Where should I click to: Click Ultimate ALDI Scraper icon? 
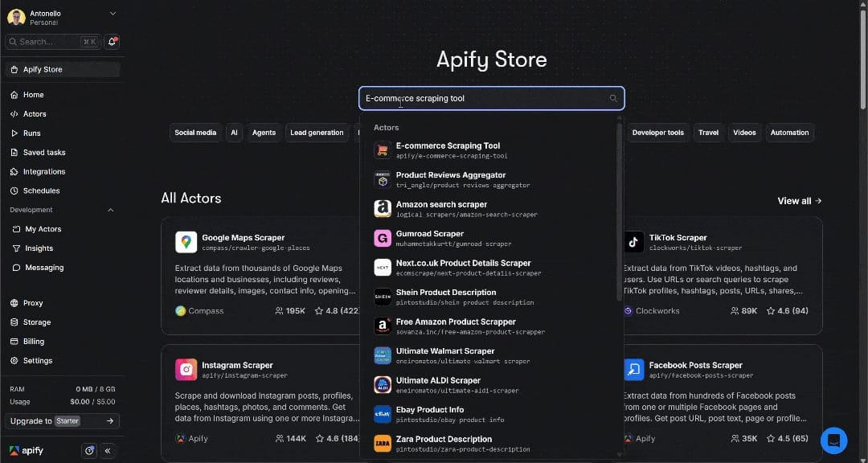383,385
